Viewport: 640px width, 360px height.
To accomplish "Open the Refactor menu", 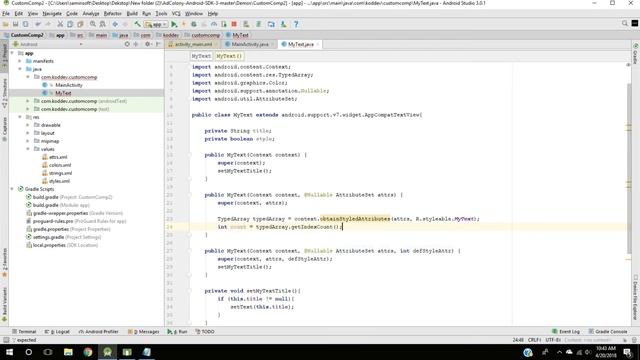I will (113, 13).
